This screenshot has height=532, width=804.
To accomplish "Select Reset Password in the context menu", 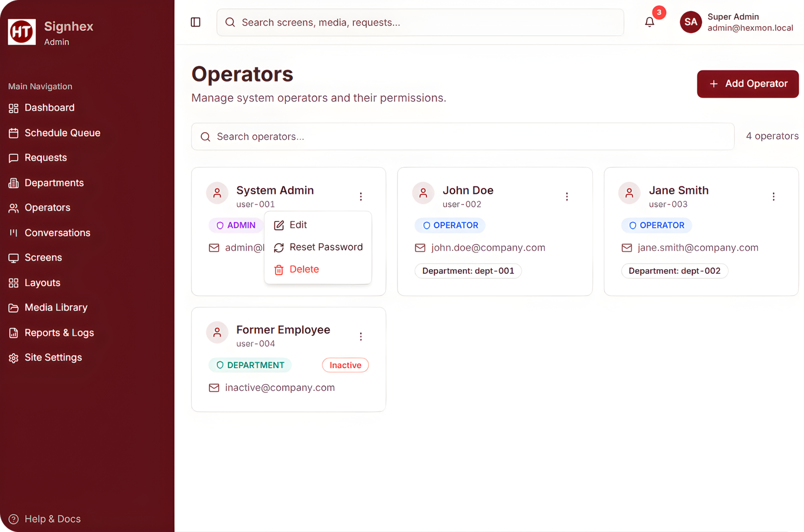I will point(325,247).
